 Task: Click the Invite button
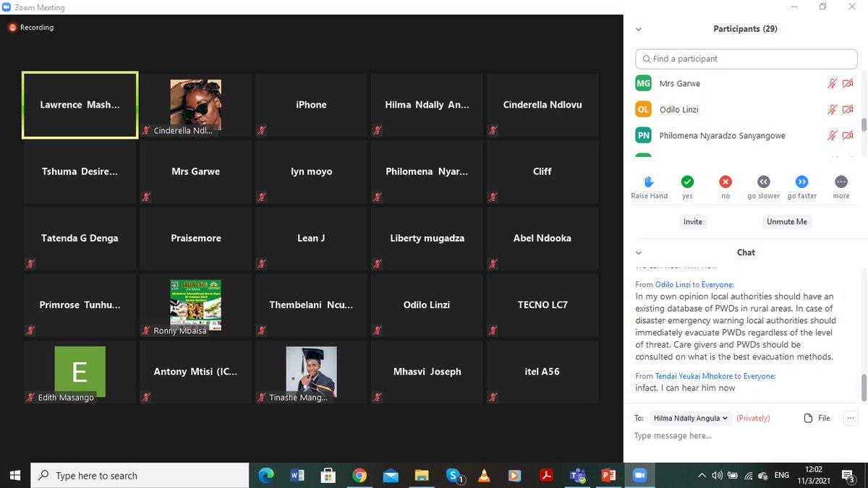coord(693,222)
